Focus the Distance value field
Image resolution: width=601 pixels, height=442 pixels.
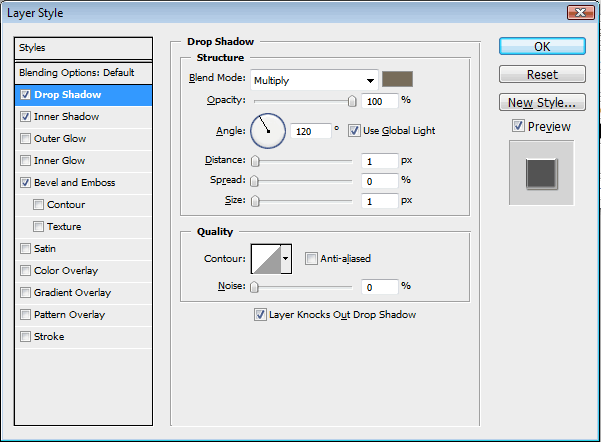click(379, 161)
